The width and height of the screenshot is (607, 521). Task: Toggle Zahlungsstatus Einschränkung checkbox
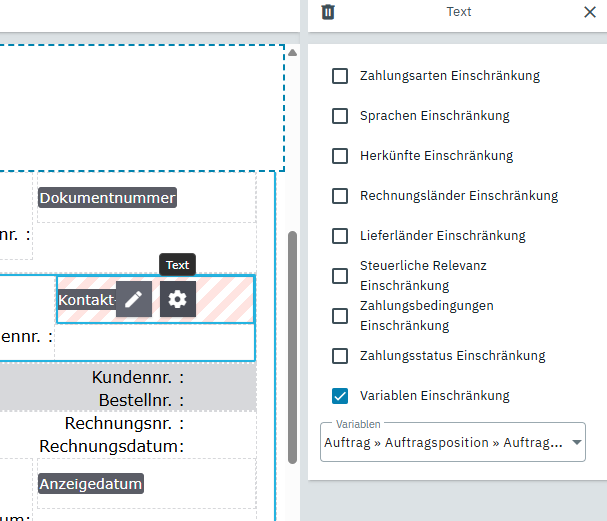point(340,356)
